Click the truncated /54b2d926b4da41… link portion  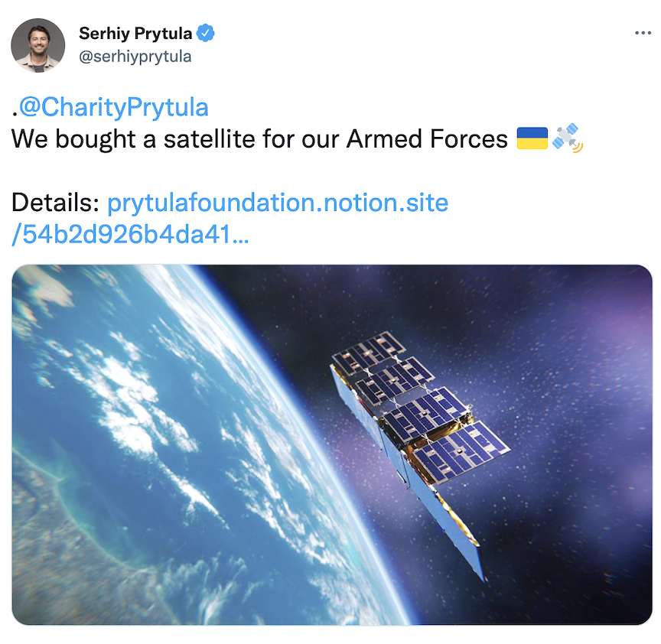pyautogui.click(x=130, y=236)
